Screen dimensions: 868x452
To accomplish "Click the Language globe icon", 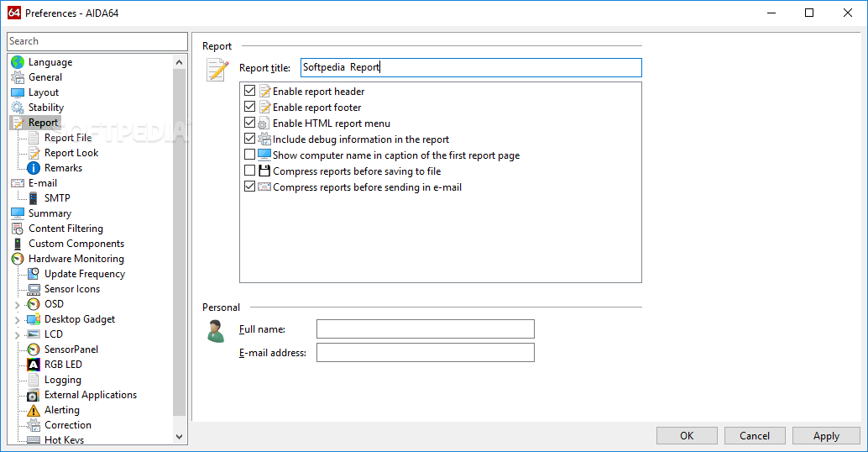I will (18, 62).
